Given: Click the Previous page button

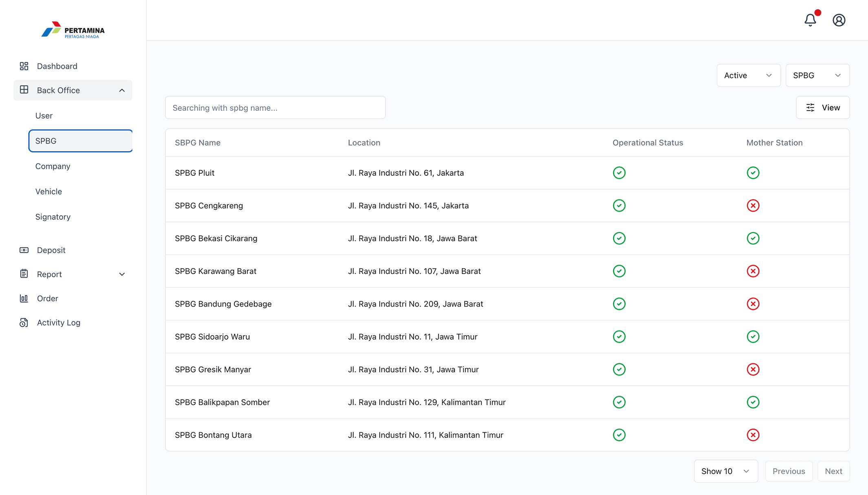Looking at the screenshot, I should 789,471.
